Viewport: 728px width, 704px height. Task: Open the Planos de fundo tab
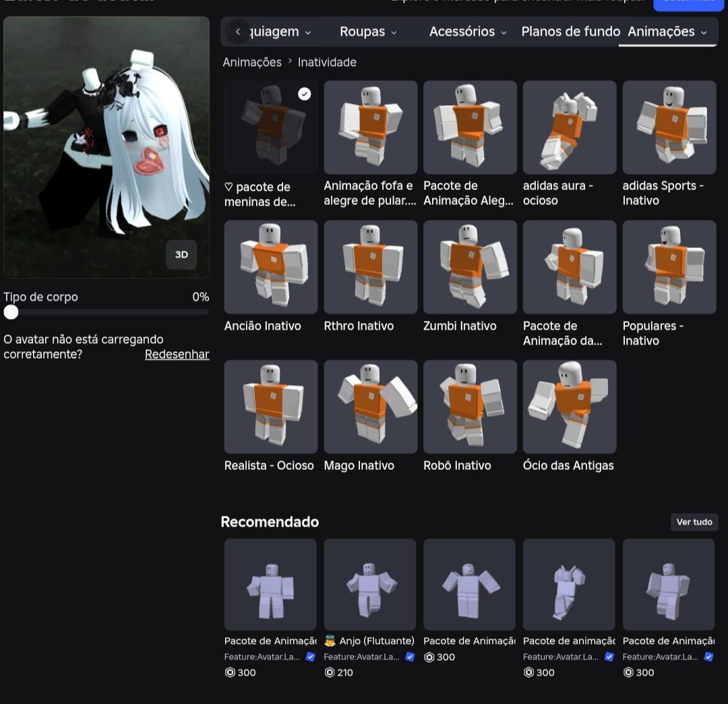click(571, 32)
